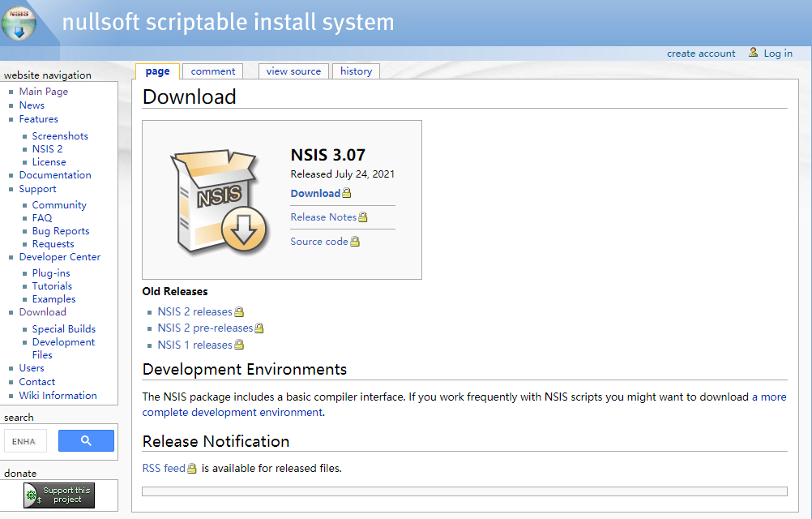The width and height of the screenshot is (812, 519).
Task: Open Developer Center in the sidebar
Action: tap(59, 257)
